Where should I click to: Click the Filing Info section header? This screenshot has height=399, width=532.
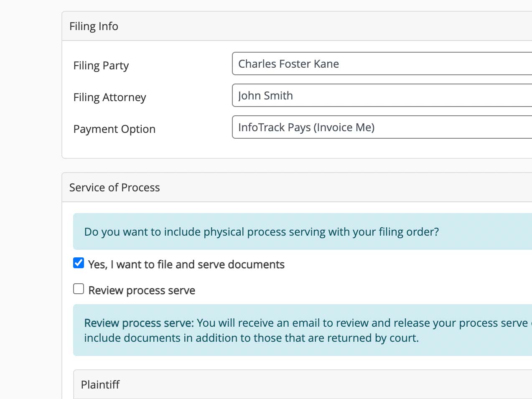(x=94, y=26)
